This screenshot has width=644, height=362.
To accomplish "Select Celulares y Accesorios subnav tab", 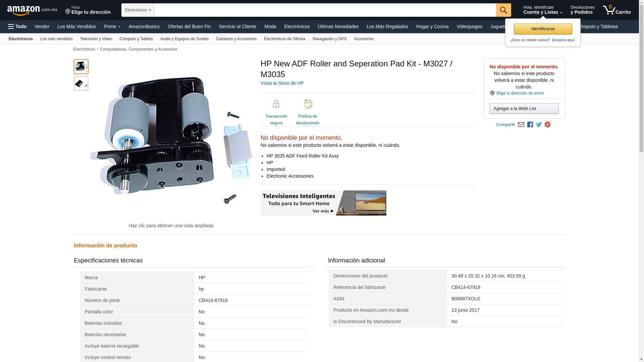I will pyautogui.click(x=236, y=39).
